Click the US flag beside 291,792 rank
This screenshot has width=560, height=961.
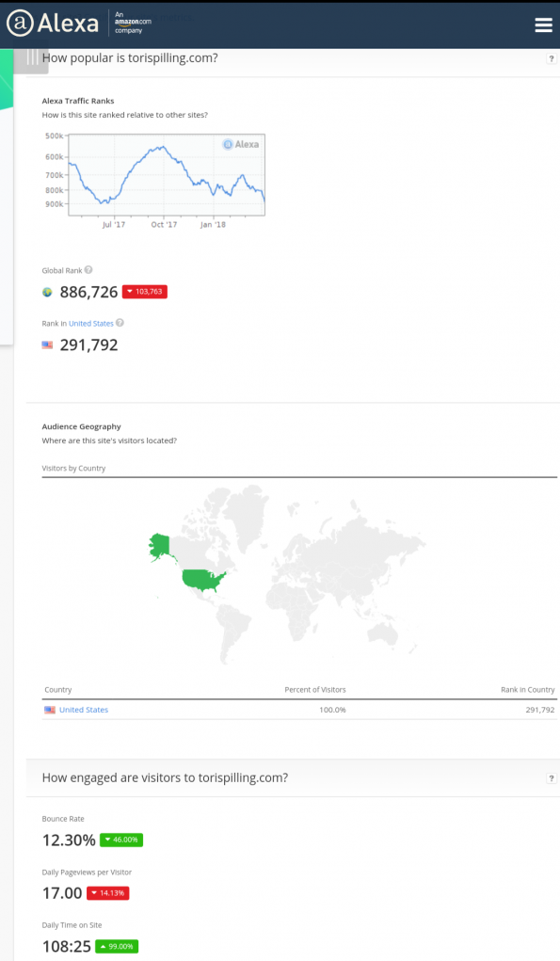(47, 345)
